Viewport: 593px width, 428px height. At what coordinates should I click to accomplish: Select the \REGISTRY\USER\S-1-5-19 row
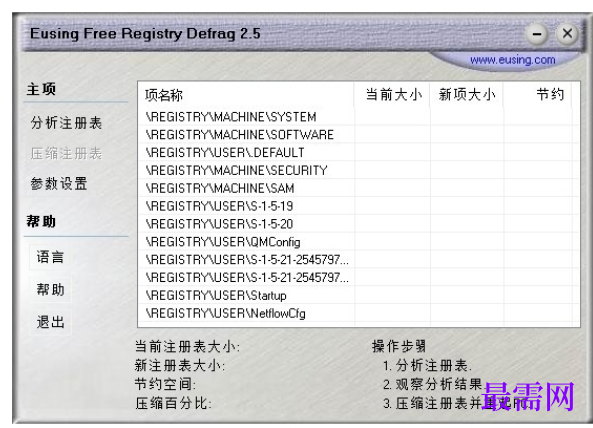click(x=359, y=206)
